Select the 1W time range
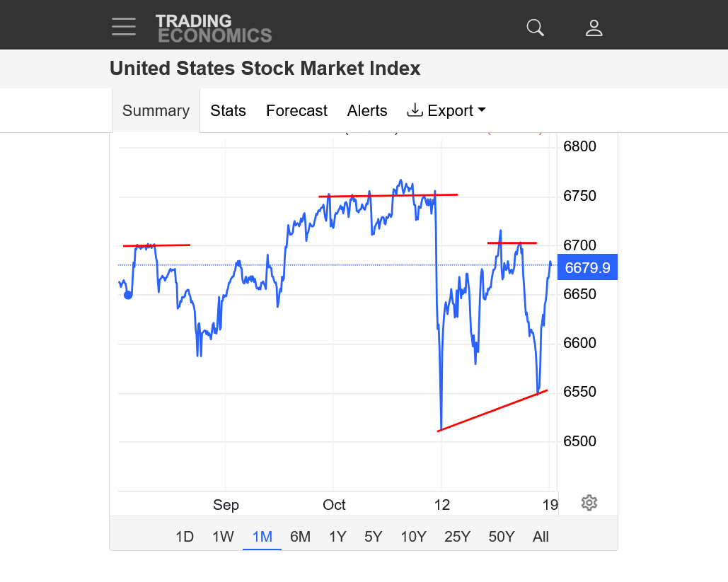728x582 pixels. [223, 537]
